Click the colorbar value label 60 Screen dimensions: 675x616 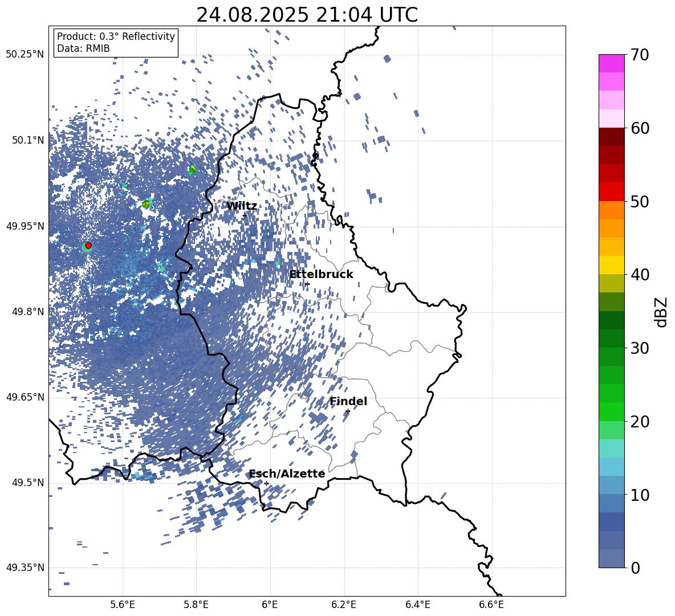[640, 128]
